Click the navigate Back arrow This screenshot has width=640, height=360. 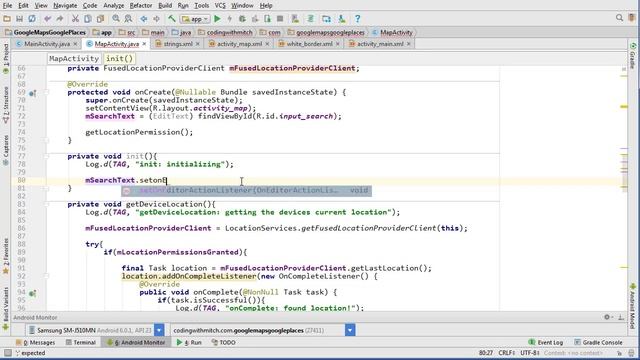(144, 19)
